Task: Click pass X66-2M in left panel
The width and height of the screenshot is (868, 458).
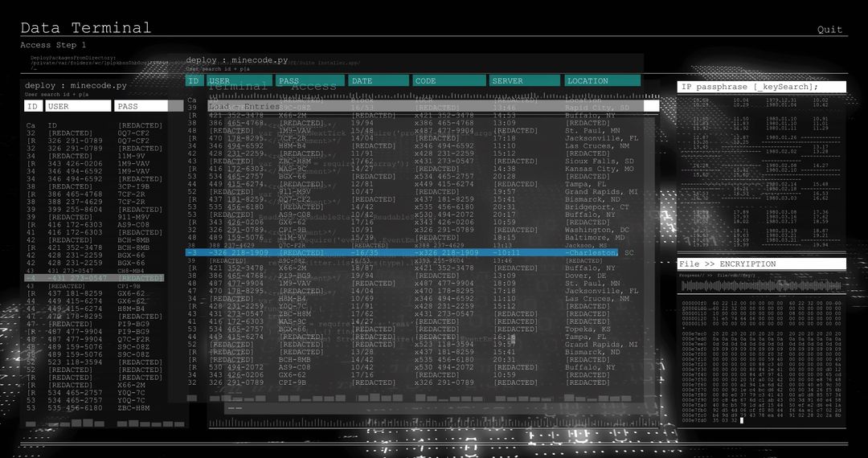Action: pyautogui.click(x=131, y=386)
